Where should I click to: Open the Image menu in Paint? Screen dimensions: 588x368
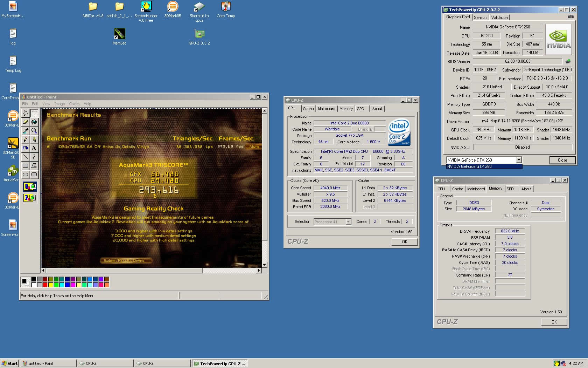59,104
